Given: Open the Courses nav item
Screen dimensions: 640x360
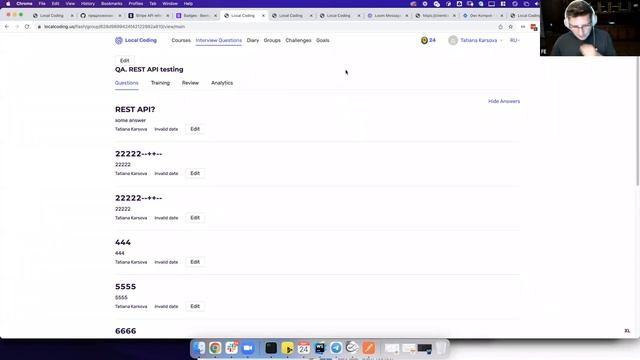Looking at the screenshot, I should (x=181, y=40).
